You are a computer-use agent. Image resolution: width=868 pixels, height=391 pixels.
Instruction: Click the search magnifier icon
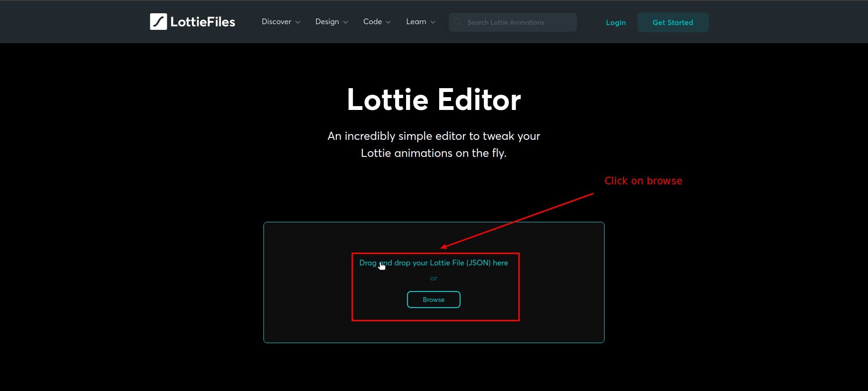point(458,22)
